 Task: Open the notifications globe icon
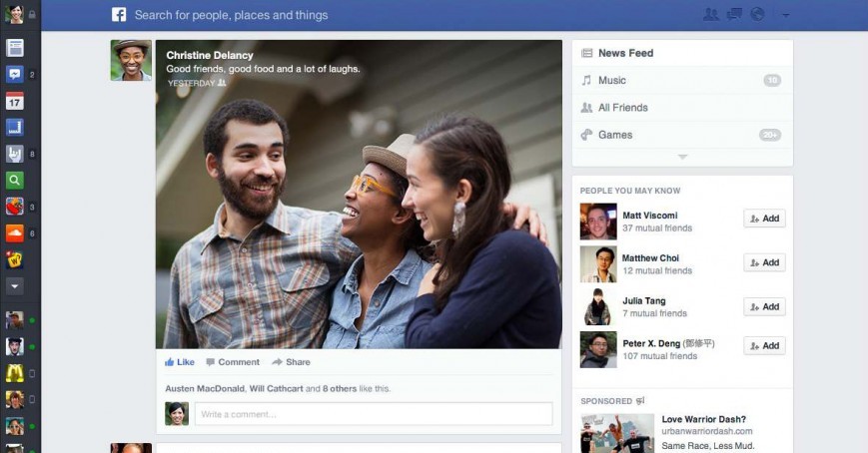757,14
